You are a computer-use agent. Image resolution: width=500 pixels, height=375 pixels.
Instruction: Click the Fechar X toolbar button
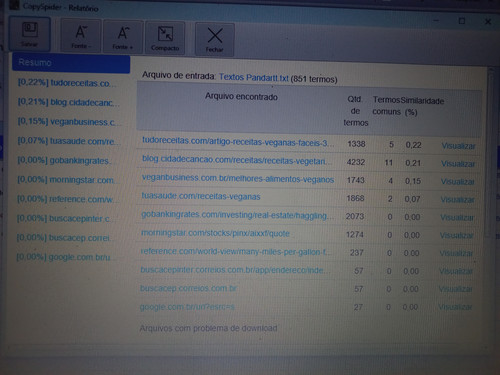click(x=215, y=39)
